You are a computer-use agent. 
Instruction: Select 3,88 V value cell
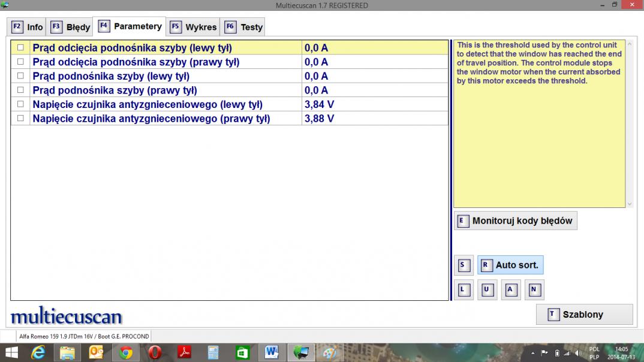(375, 119)
